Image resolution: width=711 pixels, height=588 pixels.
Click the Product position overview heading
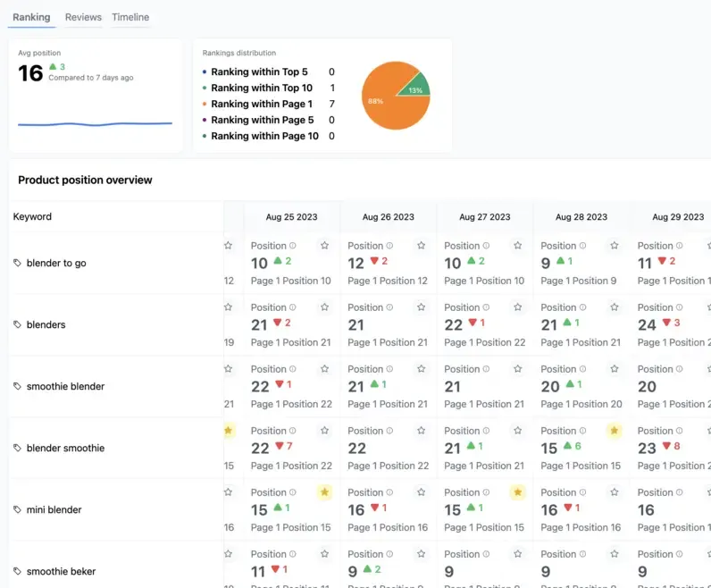[x=85, y=181]
